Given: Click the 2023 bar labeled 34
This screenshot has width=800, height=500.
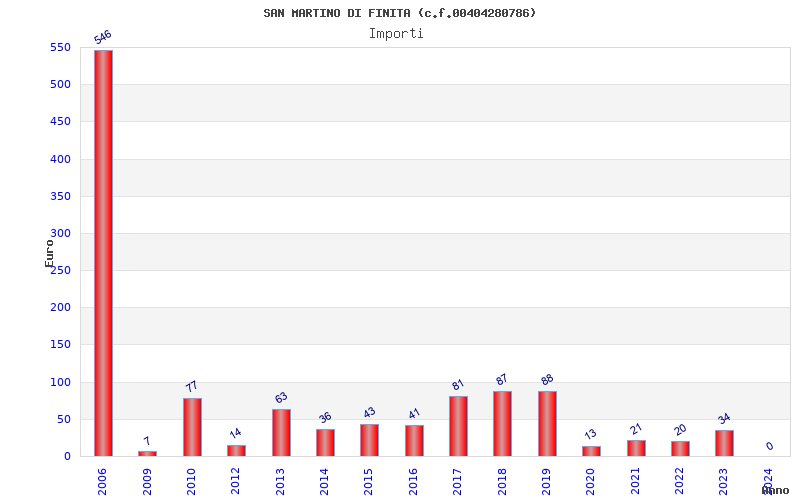Looking at the screenshot, I should coord(724,443).
